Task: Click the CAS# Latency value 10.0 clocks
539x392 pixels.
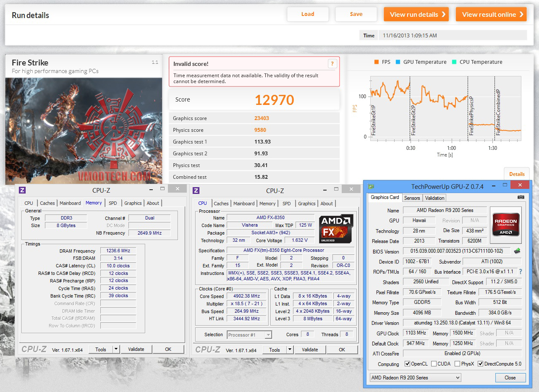Action: [x=118, y=266]
